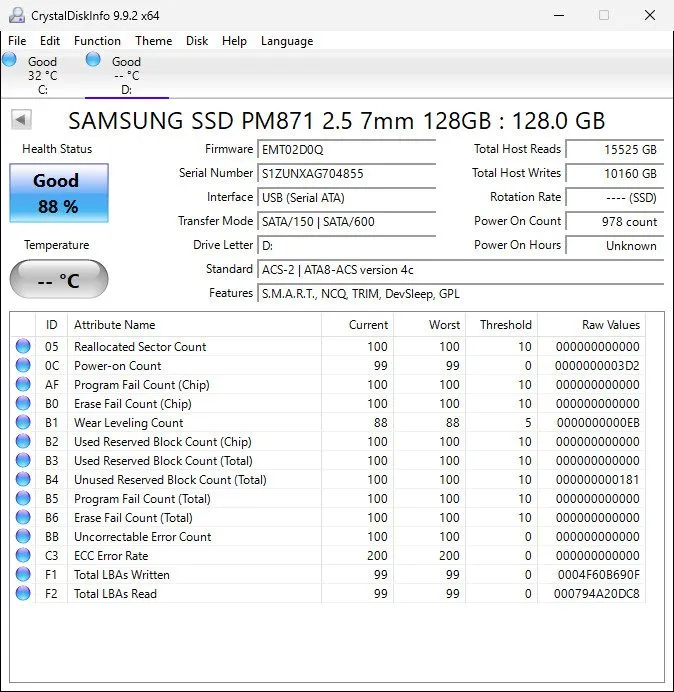Click the Firmware field EMT02D0Q

346,150
